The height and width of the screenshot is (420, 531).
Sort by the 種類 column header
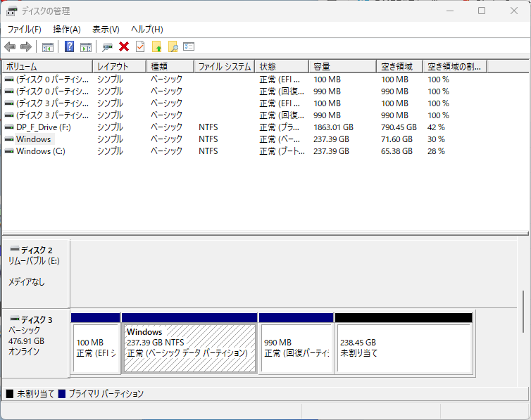point(170,66)
